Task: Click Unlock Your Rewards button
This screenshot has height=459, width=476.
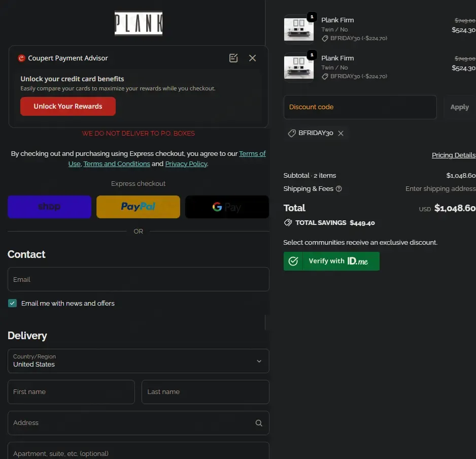Action: tap(68, 106)
